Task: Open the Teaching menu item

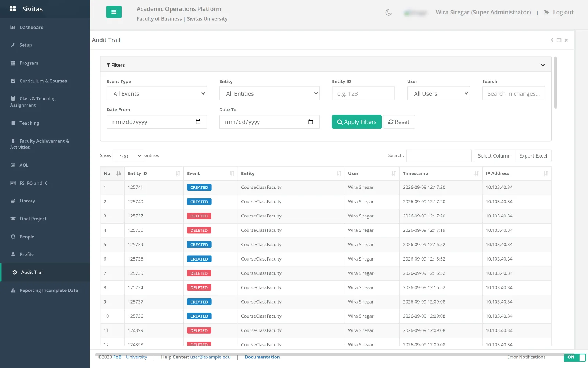Action: pos(45,123)
